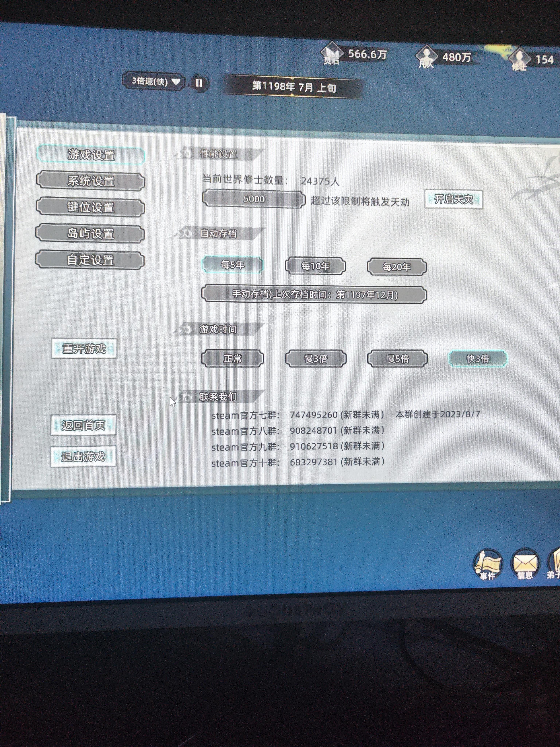Click the 退出游戏 button
The image size is (560, 747).
tap(83, 457)
